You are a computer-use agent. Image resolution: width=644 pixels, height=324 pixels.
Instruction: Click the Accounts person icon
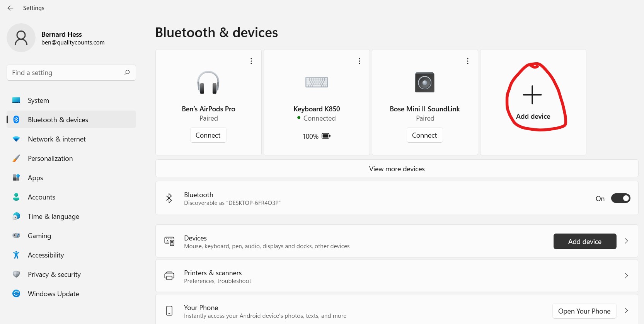coord(16,197)
